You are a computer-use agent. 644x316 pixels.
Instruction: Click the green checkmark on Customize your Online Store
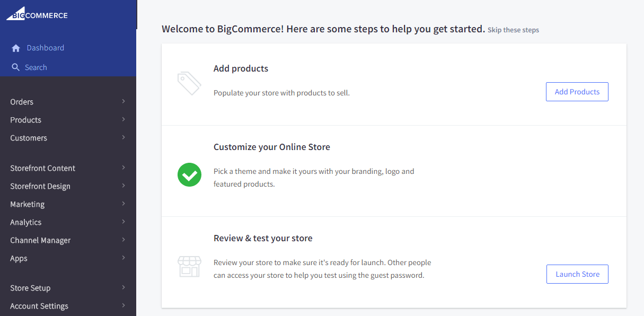189,174
